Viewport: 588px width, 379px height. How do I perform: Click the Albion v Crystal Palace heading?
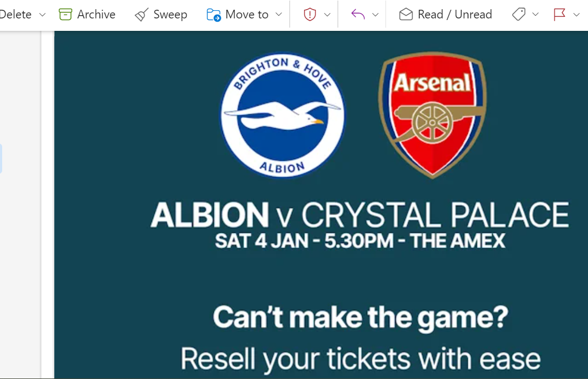[360, 215]
